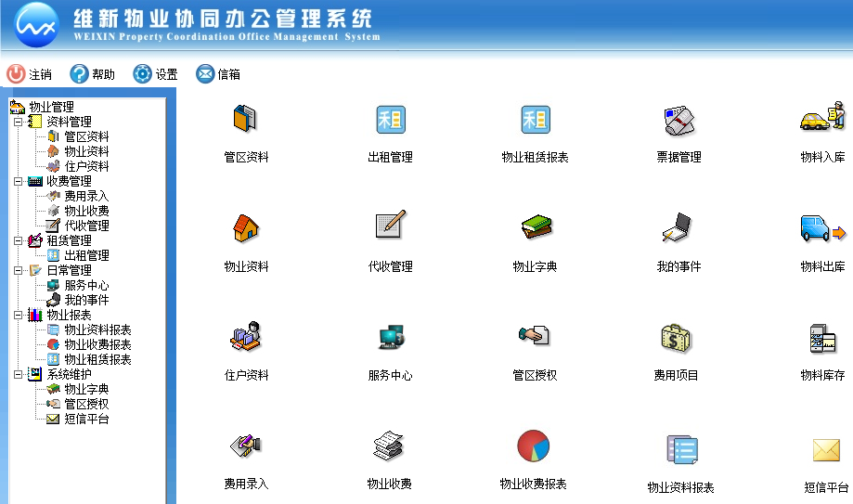Viewport: 853px width, 504px height.
Task: Open 帮助 help from the toolbar
Action: click(x=92, y=74)
